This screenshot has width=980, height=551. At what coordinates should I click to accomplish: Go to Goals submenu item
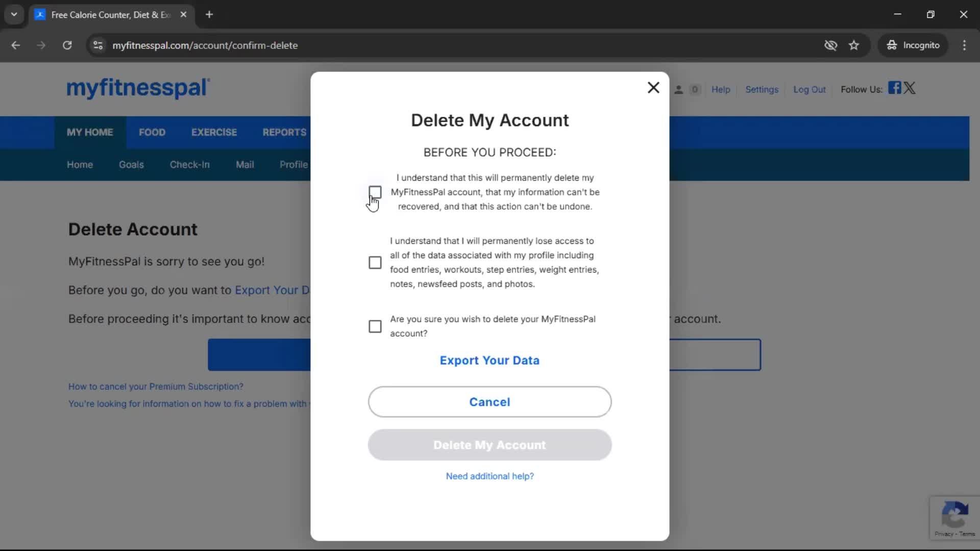click(131, 165)
